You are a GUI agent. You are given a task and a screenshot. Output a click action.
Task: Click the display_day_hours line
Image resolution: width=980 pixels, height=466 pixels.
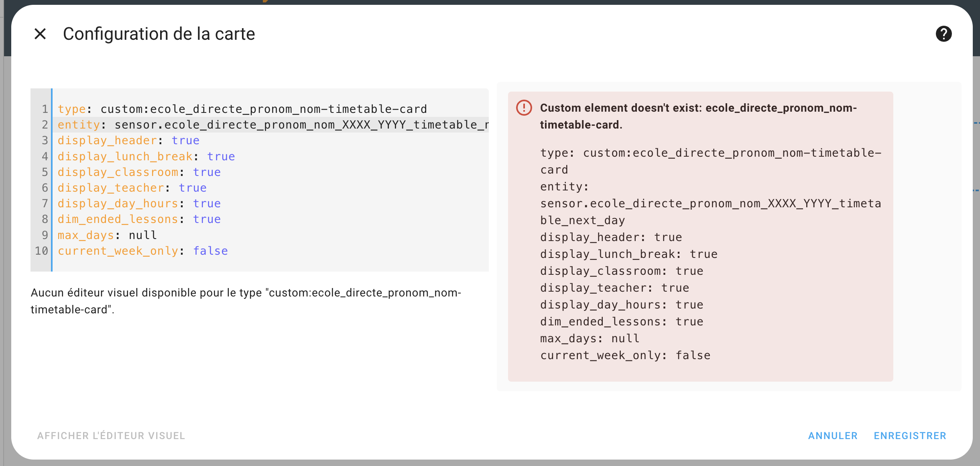pos(139,203)
